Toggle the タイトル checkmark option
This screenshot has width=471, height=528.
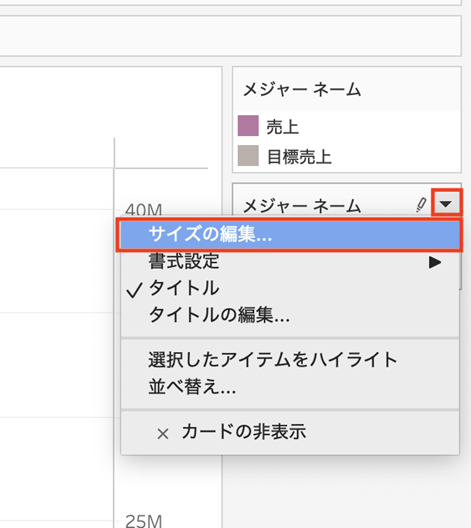[x=290, y=288]
